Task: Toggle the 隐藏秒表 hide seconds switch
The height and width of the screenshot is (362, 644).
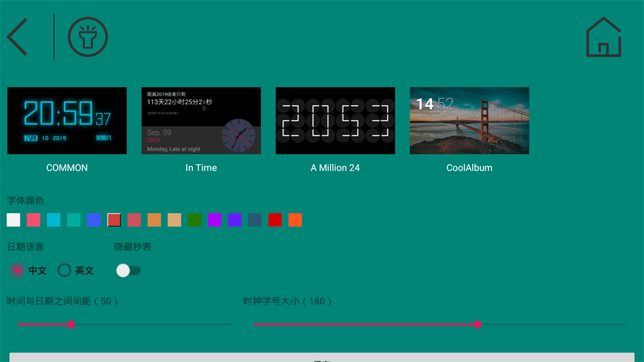Action: 128,270
